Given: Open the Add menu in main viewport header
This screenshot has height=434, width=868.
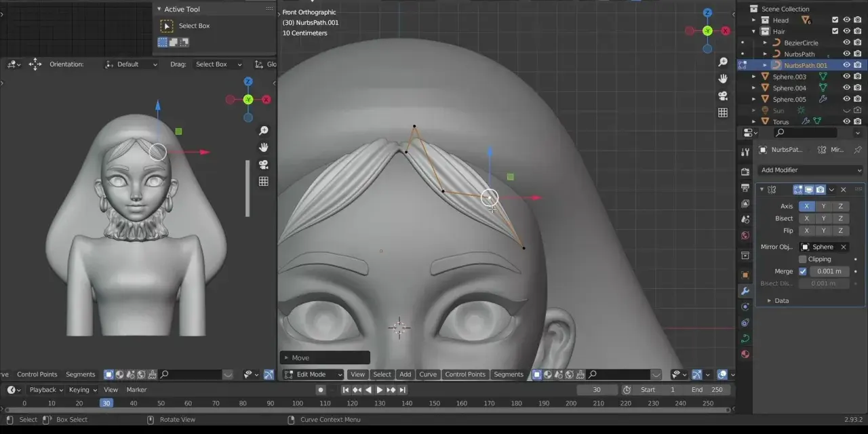Looking at the screenshot, I should tap(405, 374).
